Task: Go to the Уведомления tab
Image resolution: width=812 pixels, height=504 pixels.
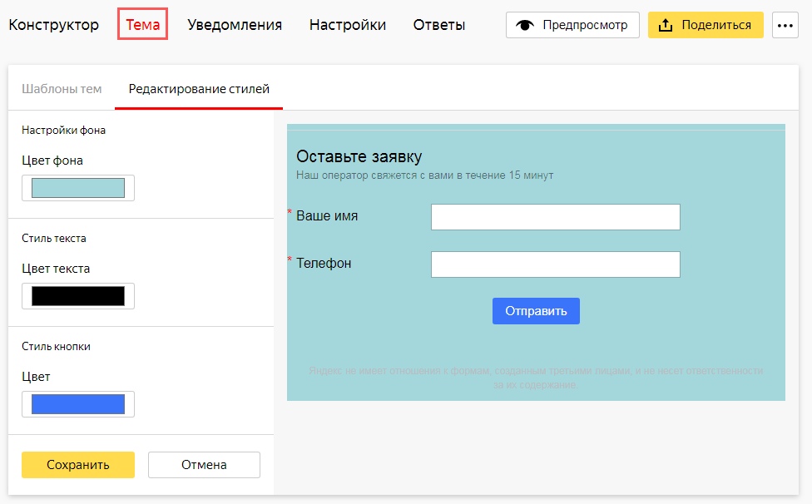Action: click(x=235, y=25)
